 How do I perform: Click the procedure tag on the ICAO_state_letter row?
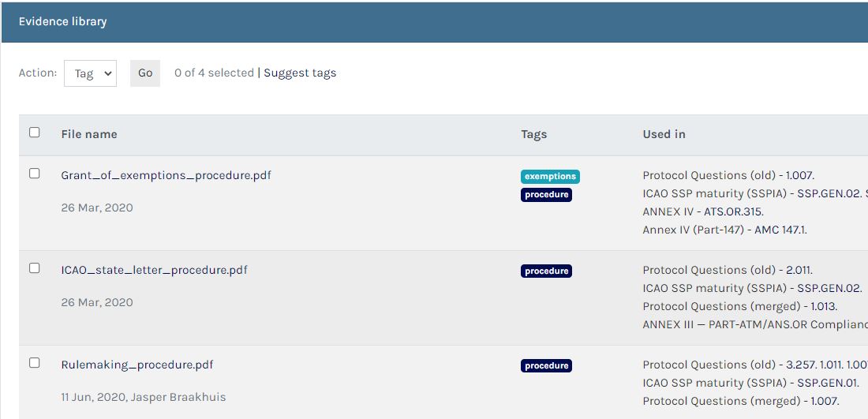pyautogui.click(x=546, y=271)
